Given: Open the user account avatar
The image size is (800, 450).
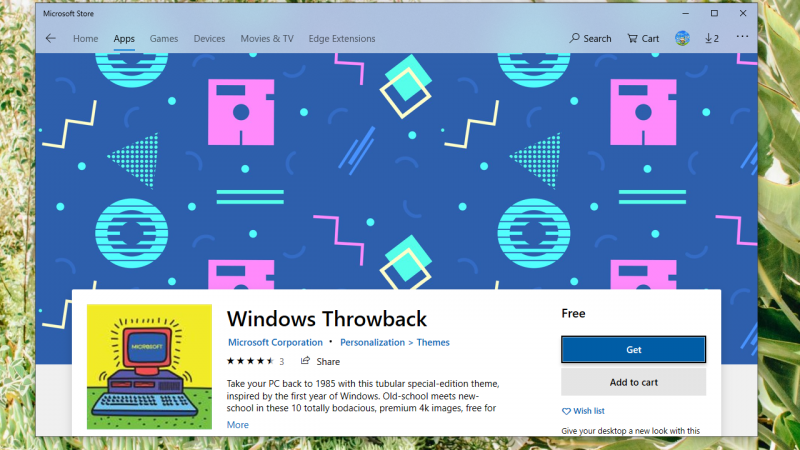Looking at the screenshot, I should click(682, 38).
